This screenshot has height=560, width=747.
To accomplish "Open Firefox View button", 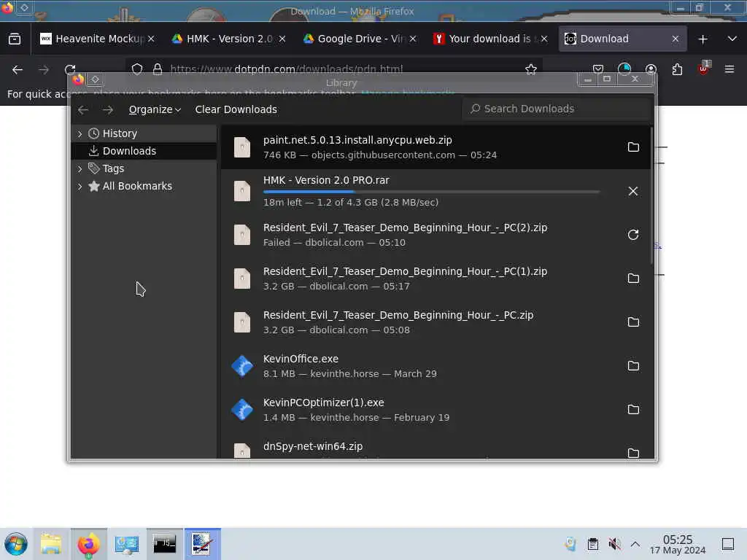I will coord(15,39).
